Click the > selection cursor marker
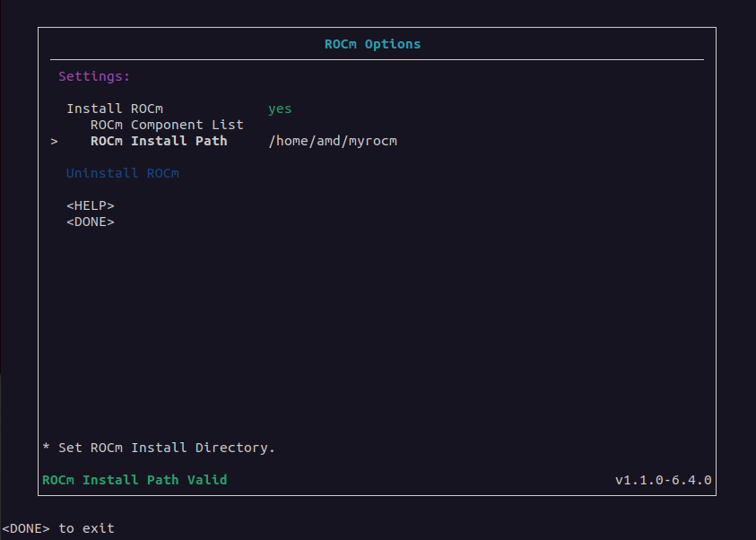This screenshot has height=540, width=756. (x=54, y=141)
